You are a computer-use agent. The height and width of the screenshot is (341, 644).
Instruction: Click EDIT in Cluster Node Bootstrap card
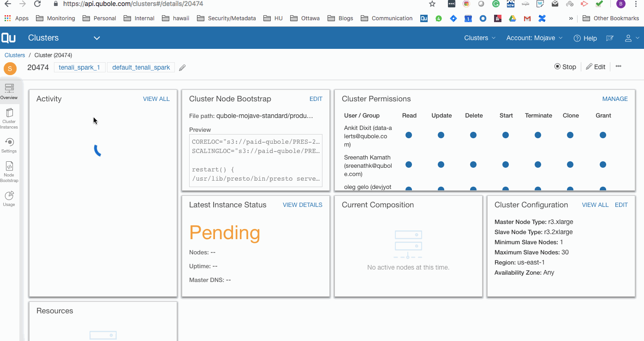(x=316, y=99)
